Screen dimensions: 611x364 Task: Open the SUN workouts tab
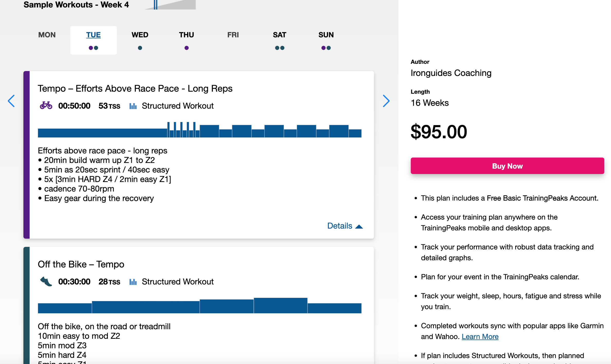[326, 35]
